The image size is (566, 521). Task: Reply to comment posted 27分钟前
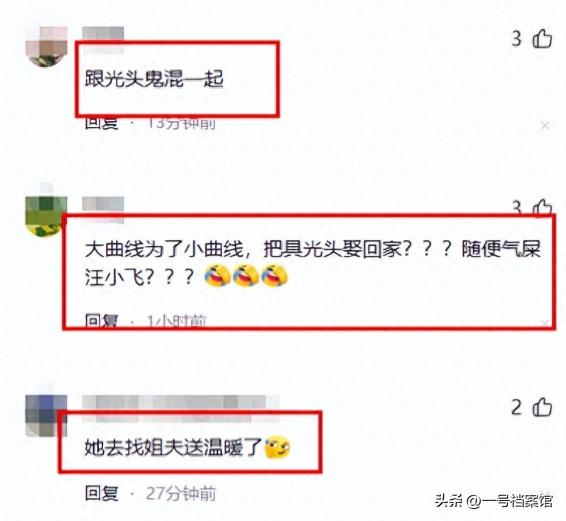[x=102, y=493]
